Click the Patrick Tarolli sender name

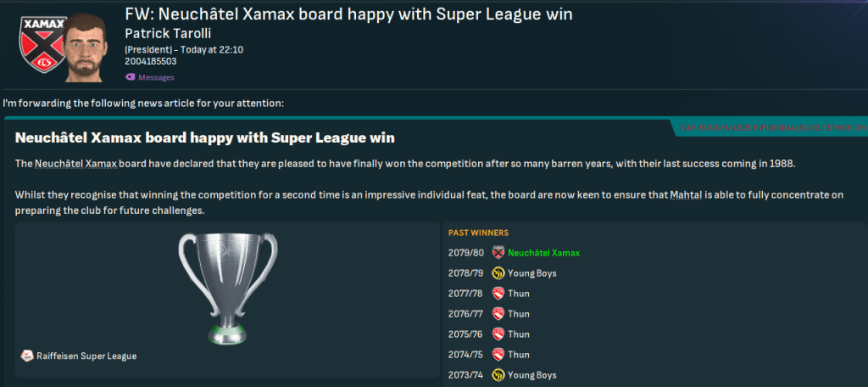coord(165,33)
